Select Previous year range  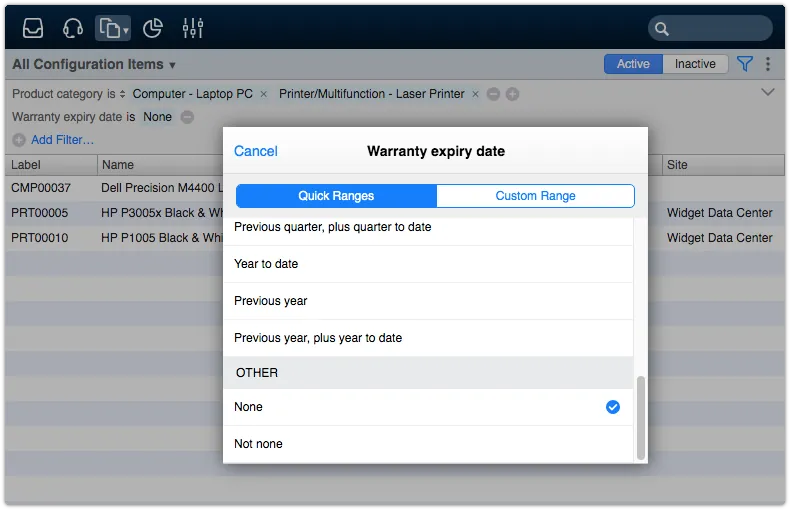coord(428,301)
